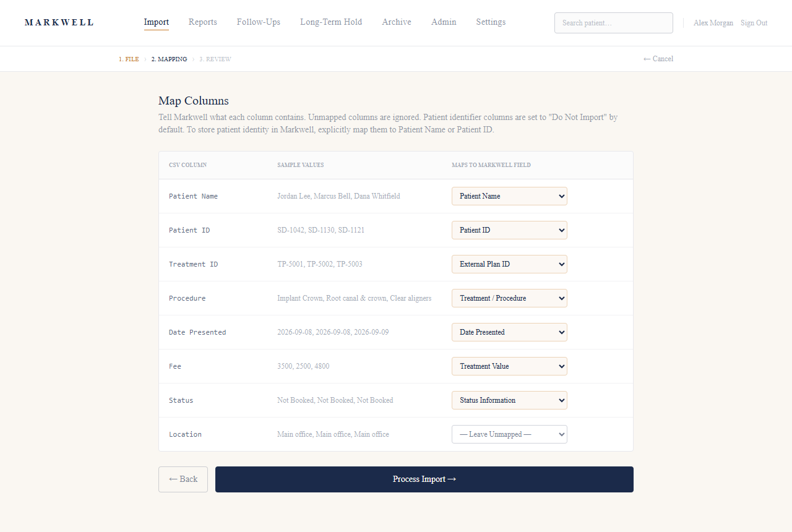
Task: Click the Location column name
Action: pos(186,434)
